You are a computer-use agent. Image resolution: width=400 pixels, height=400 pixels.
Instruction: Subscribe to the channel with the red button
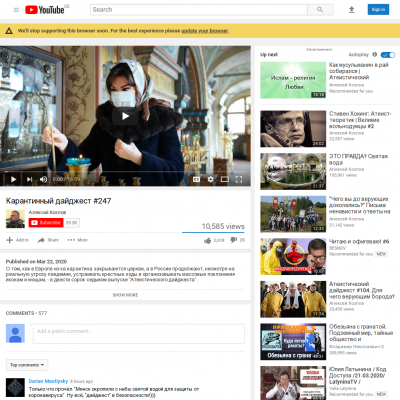click(x=46, y=222)
